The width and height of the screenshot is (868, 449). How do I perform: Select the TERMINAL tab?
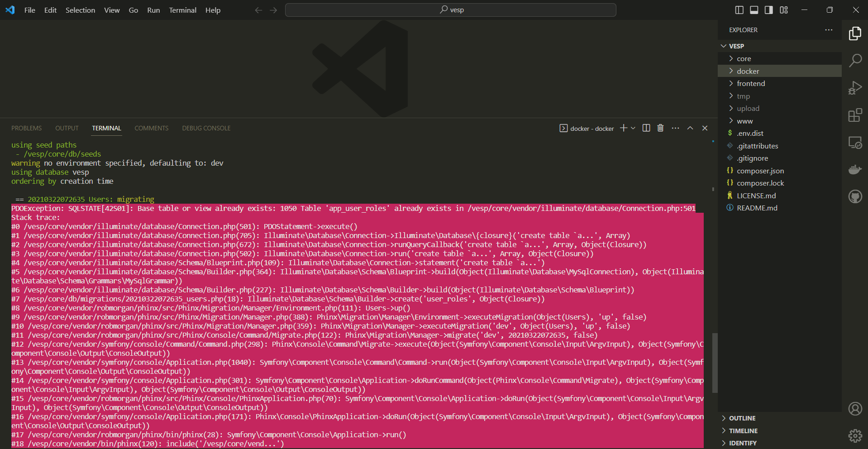(x=107, y=128)
